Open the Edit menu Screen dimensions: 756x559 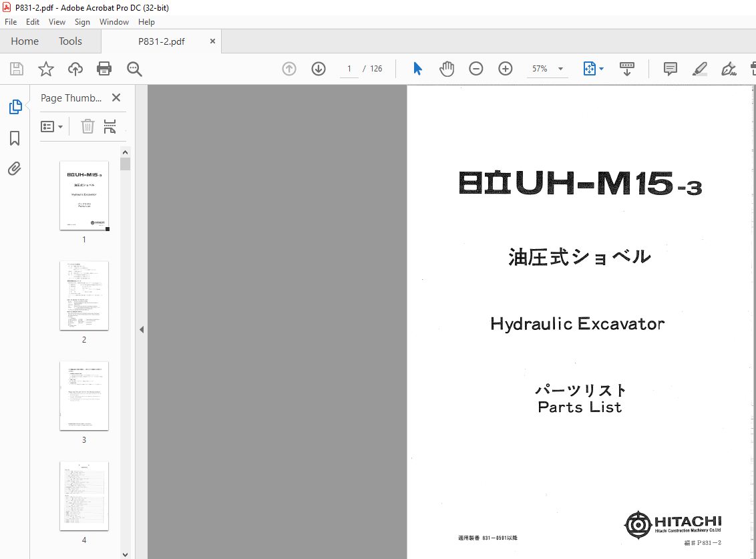point(33,21)
